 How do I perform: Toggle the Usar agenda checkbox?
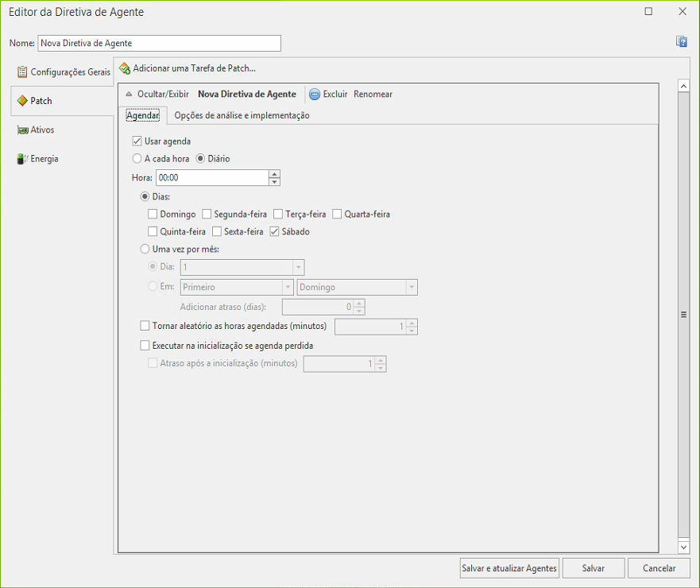point(137,141)
